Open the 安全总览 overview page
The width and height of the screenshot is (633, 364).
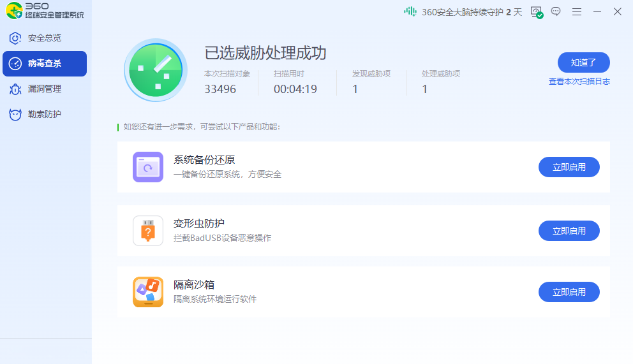(44, 38)
